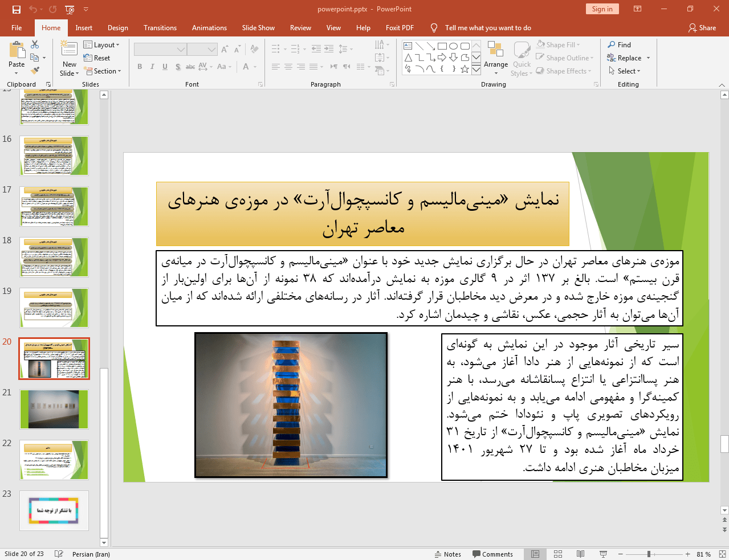Screen dimensions: 729x560
Task: Click the zoom slider handle
Action: (649, 554)
